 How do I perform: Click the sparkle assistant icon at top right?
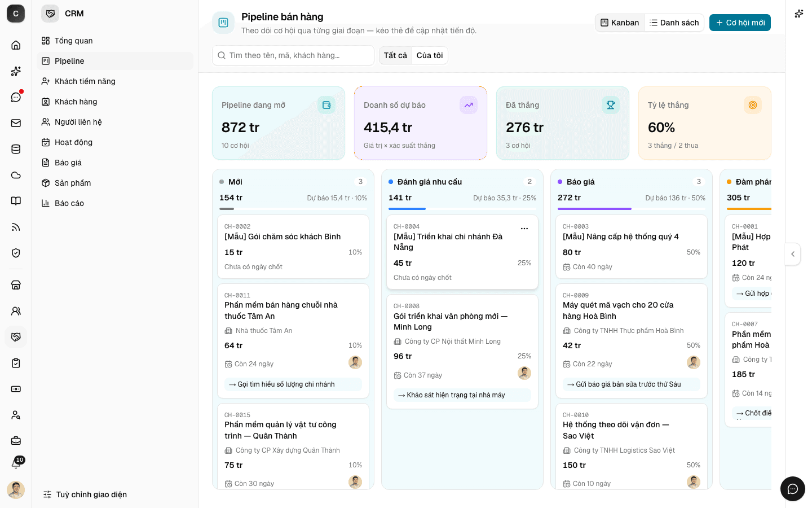pyautogui.click(x=799, y=14)
